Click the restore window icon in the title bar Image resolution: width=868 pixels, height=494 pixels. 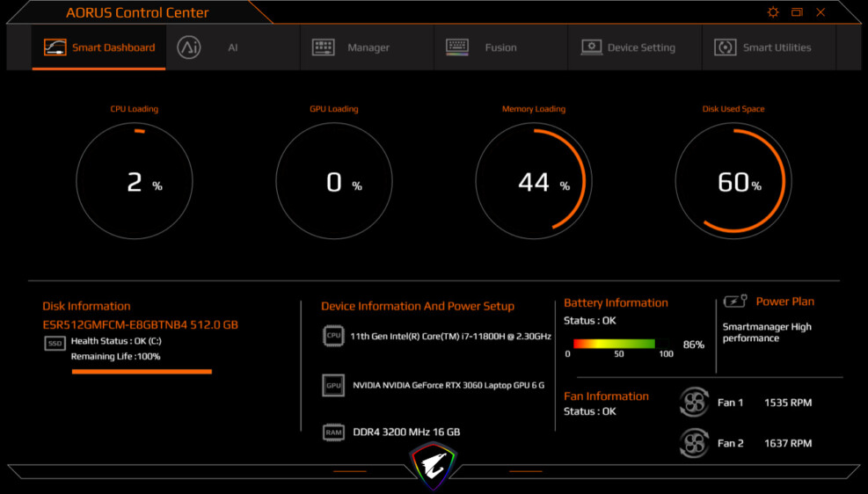(x=797, y=12)
